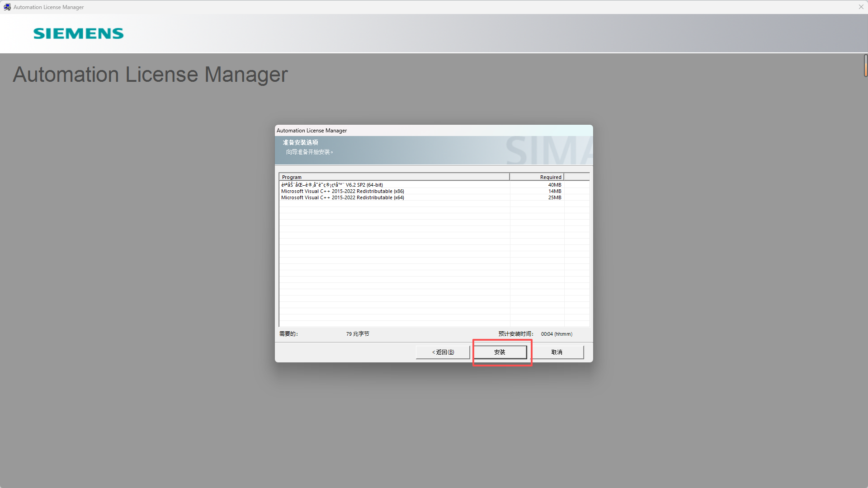Click the blank column header right of Required
This screenshot has height=488, width=868.
[576, 177]
